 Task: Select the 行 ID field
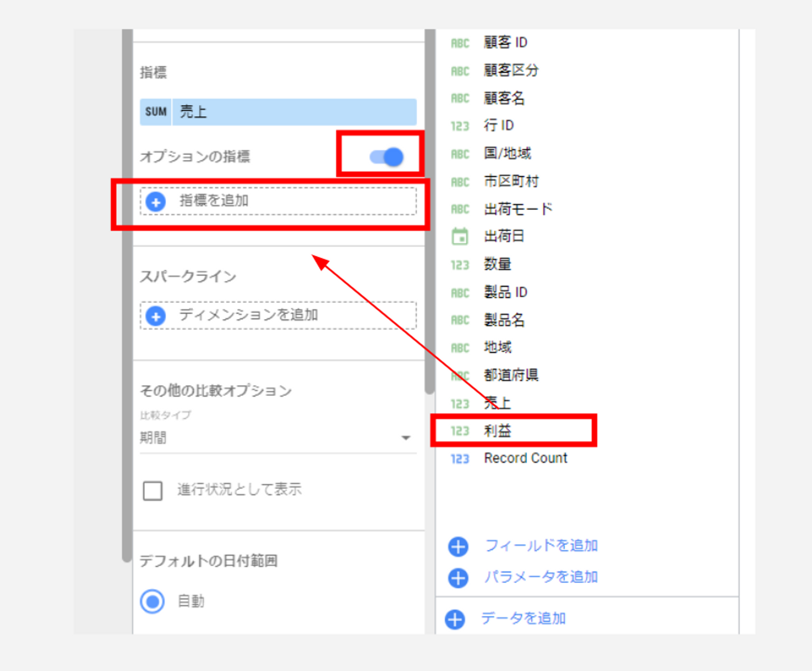499,126
